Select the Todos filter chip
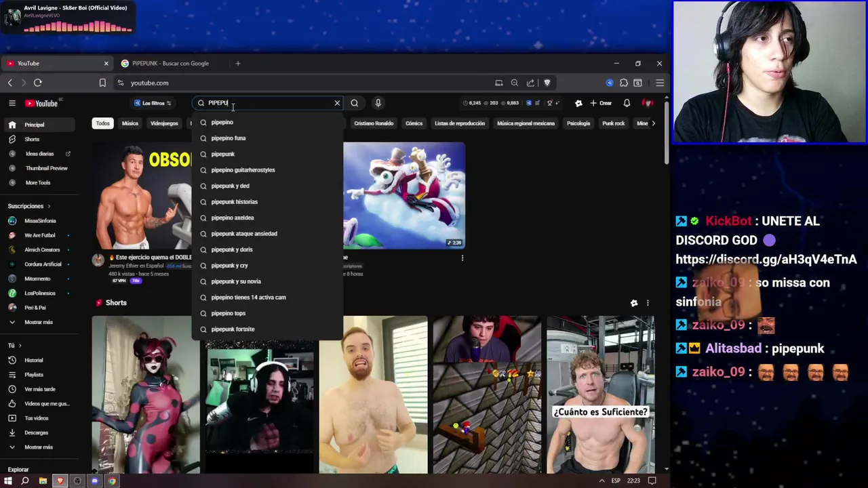 [x=102, y=123]
